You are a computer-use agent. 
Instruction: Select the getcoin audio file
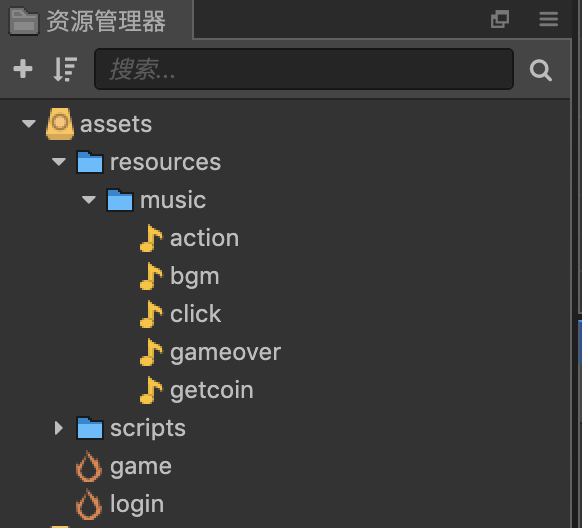212,390
